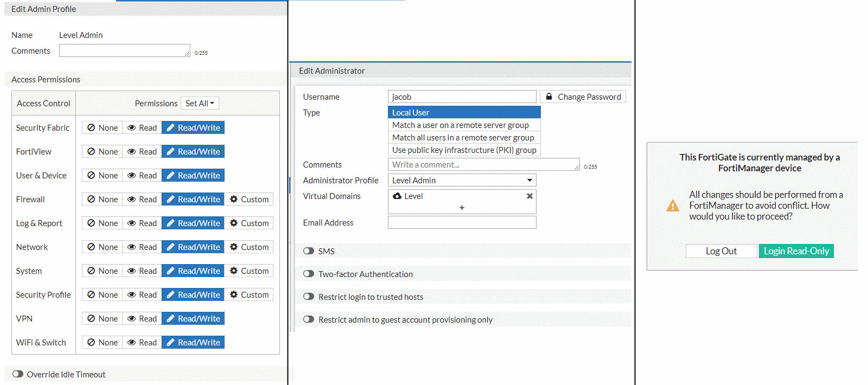Select Match a user on remote server group
The height and width of the screenshot is (385, 868).
464,125
